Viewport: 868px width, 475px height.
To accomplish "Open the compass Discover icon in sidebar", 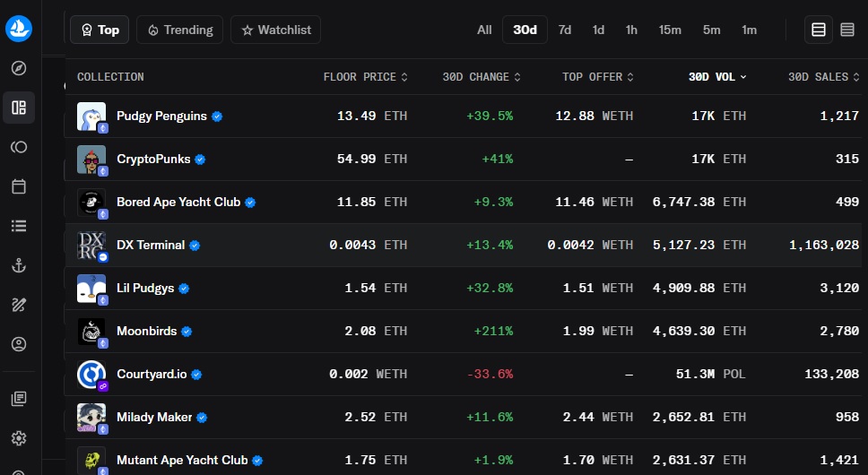I will click(19, 68).
